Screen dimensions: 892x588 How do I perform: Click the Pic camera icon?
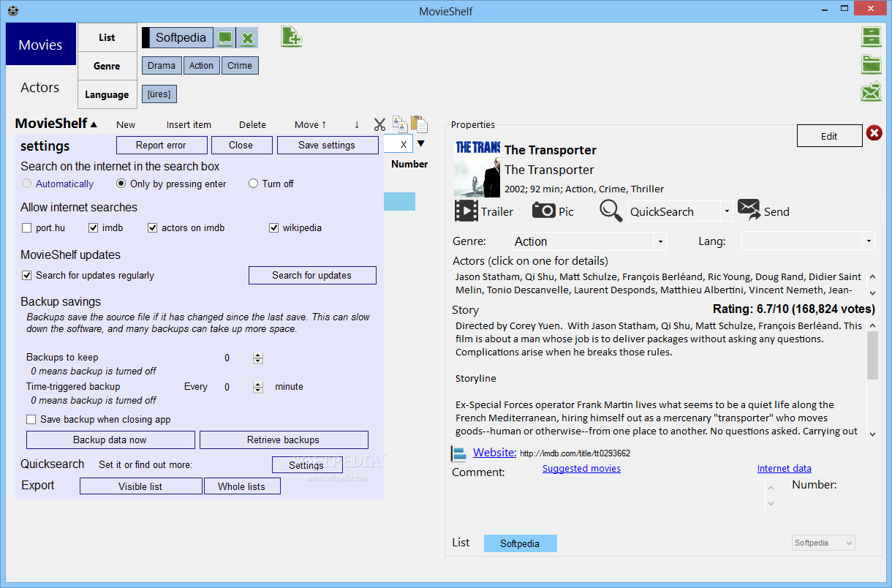[x=543, y=211]
